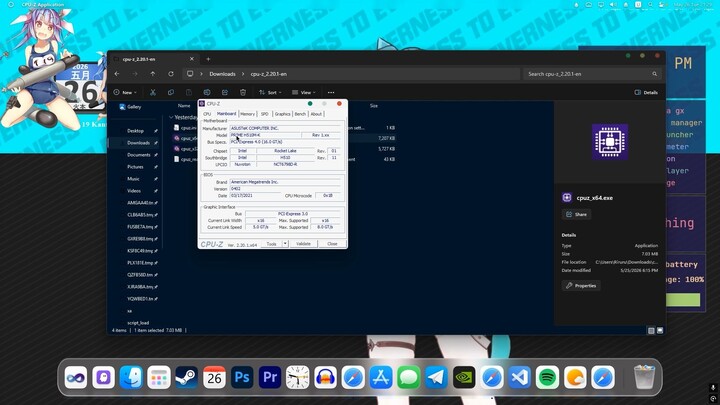
Task: Toggle the Details pane button
Action: (x=646, y=92)
